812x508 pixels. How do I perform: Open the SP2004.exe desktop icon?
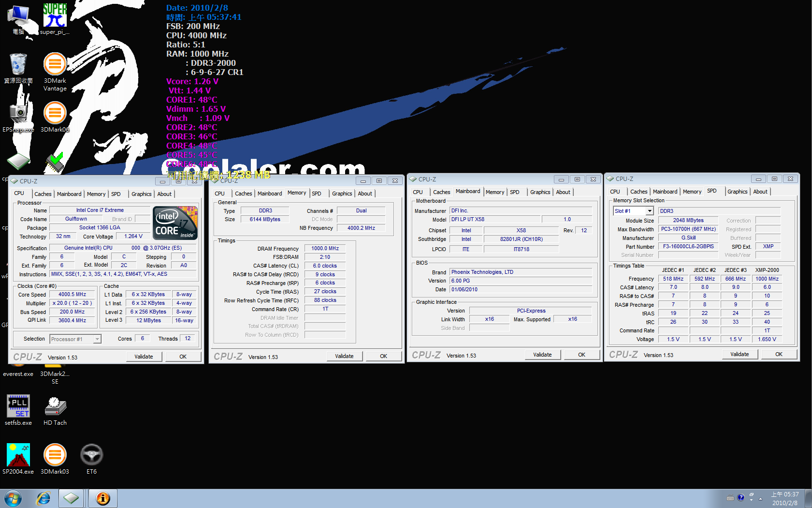pos(18,459)
